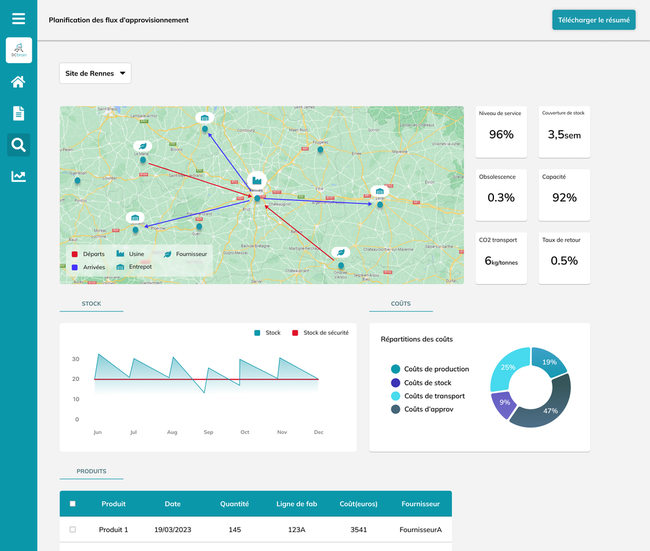Sort by the Fournisseur column header
This screenshot has height=551, width=650.
tap(420, 504)
